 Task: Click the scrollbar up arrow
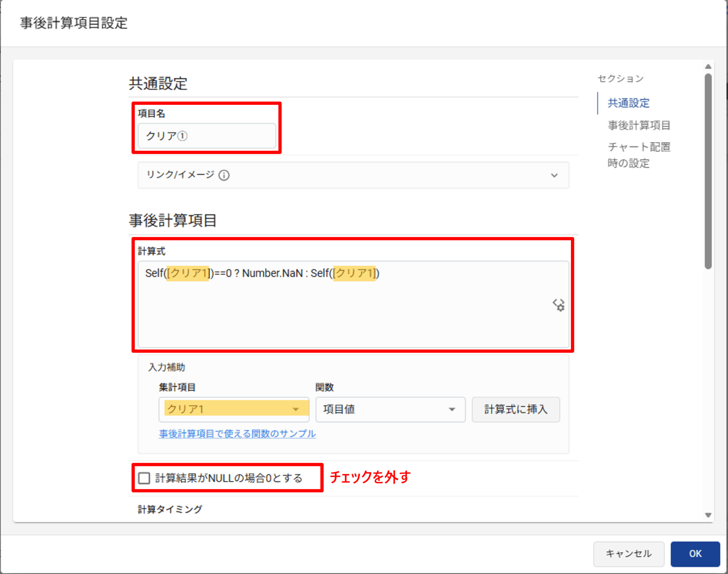708,67
